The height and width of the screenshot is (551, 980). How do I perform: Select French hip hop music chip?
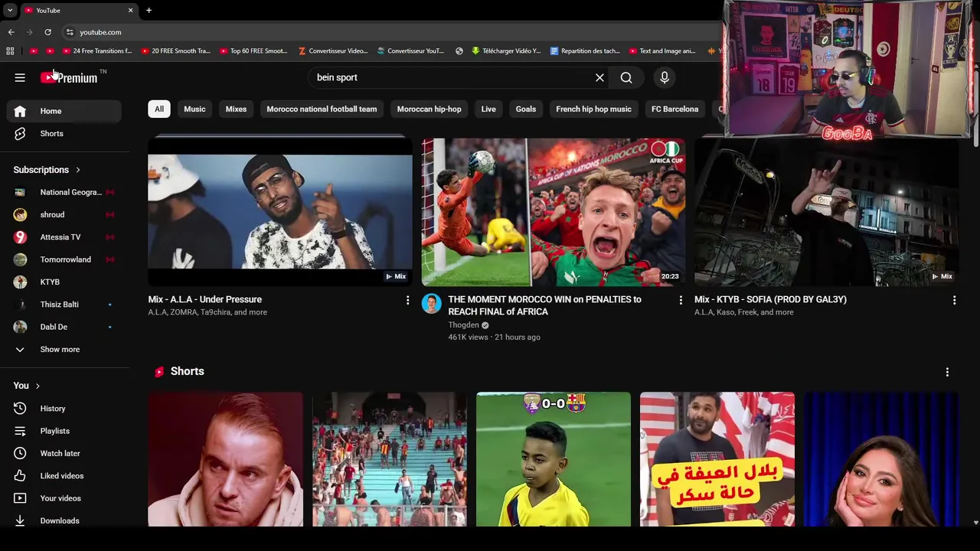[x=593, y=109]
